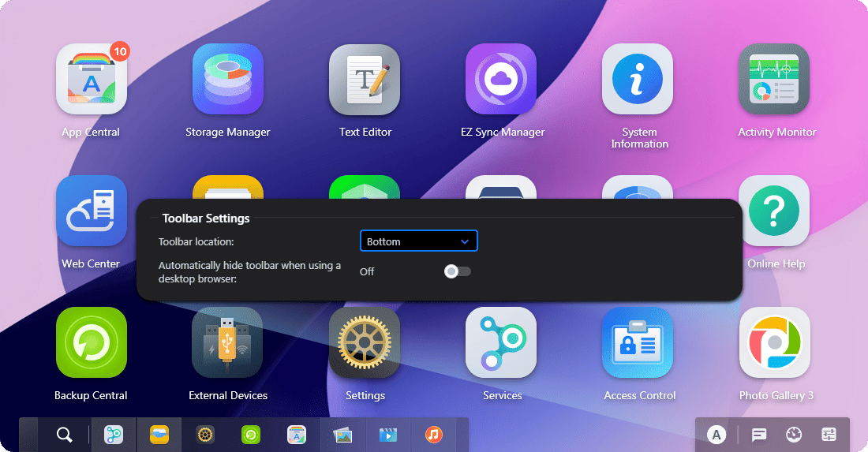Click the 'Toolbar location:' label
The height and width of the screenshot is (452, 868).
click(196, 241)
